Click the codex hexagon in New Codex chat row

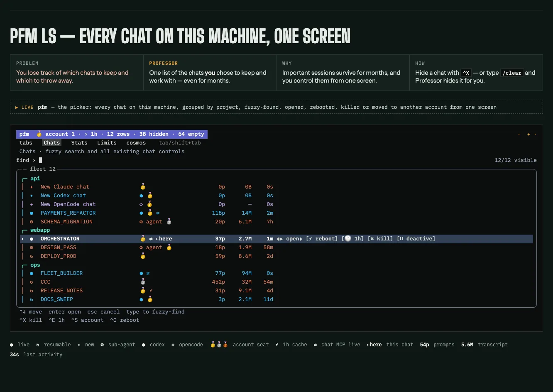141,196
